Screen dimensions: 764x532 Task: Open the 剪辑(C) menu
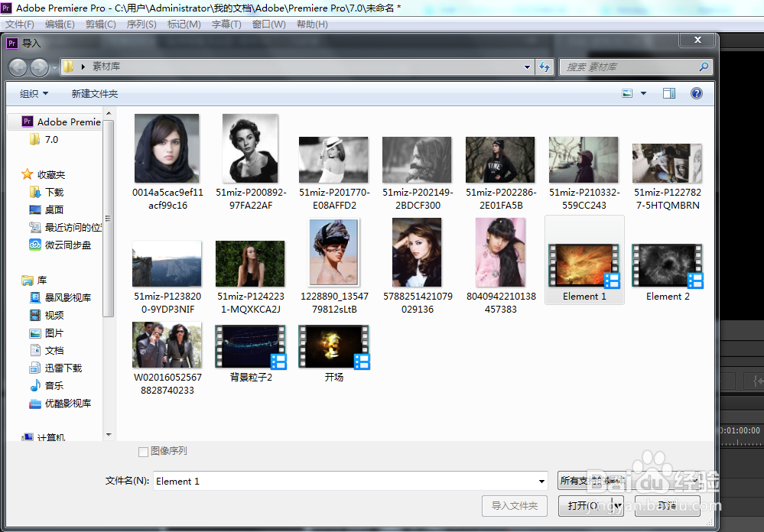point(101,24)
